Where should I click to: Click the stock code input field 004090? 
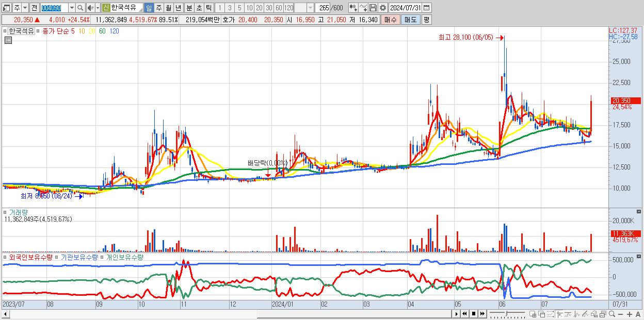54,8
